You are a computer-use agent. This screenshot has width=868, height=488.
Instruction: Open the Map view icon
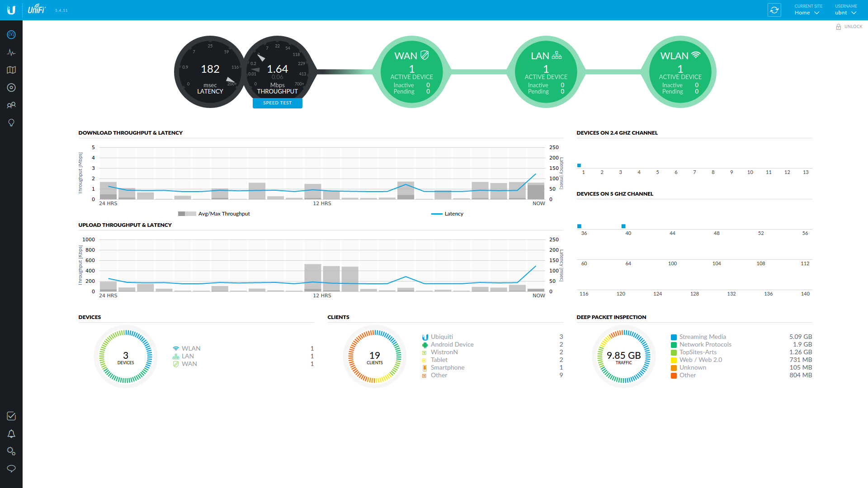(11, 70)
